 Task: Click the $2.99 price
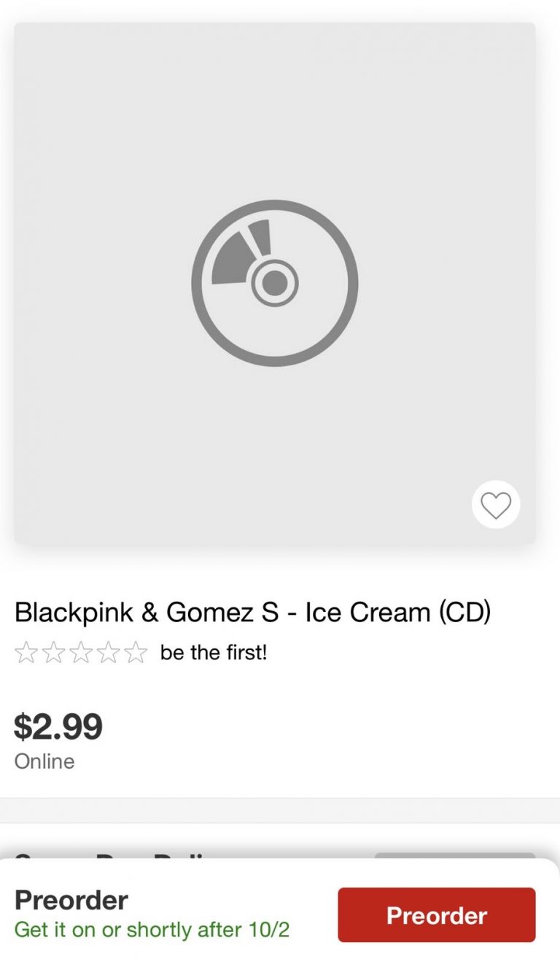tap(58, 726)
